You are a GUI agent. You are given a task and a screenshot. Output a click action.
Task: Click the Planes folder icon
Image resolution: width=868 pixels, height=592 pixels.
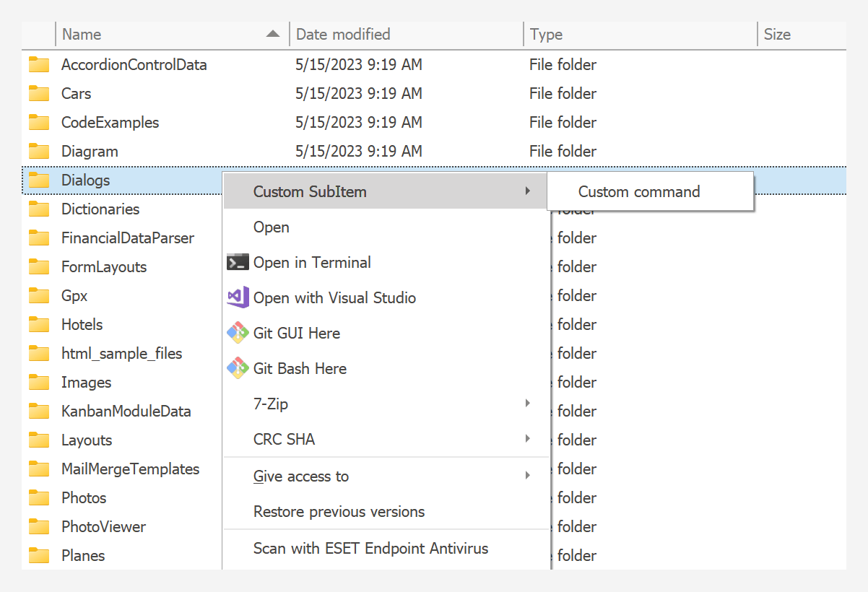click(38, 555)
